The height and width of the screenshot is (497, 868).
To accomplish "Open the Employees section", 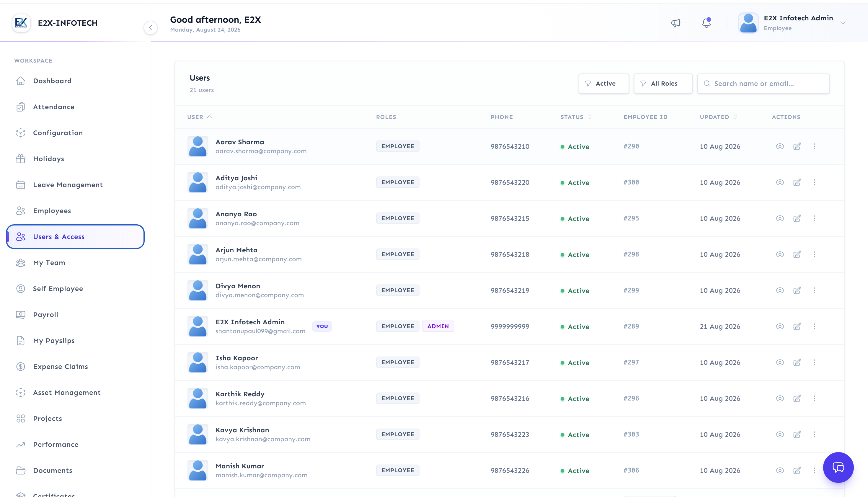I will pyautogui.click(x=75, y=211).
